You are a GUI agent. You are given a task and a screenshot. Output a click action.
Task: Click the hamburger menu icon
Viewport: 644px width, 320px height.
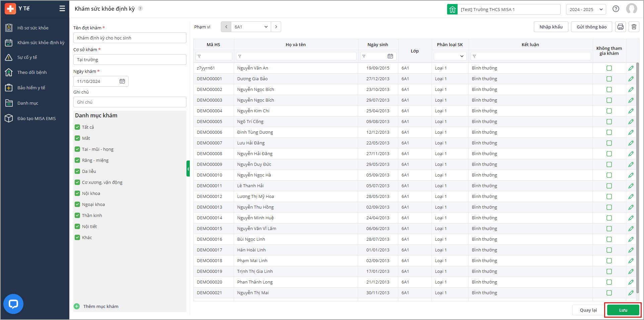(x=62, y=9)
